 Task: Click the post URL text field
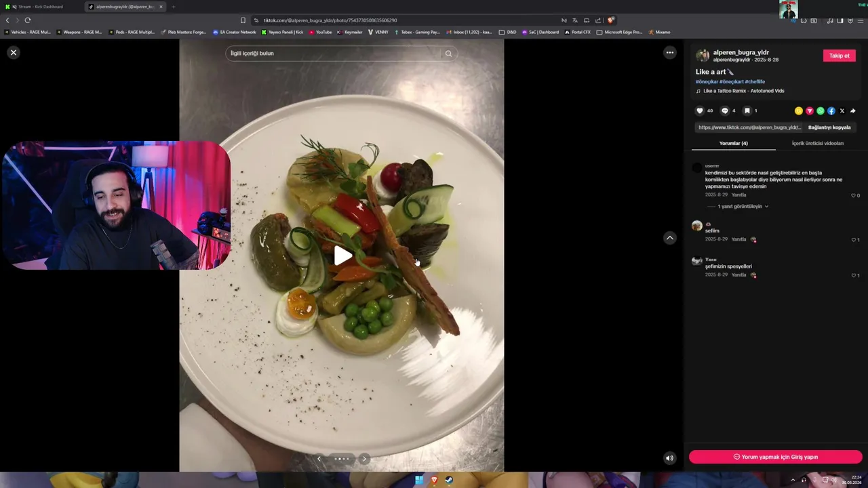[749, 127]
